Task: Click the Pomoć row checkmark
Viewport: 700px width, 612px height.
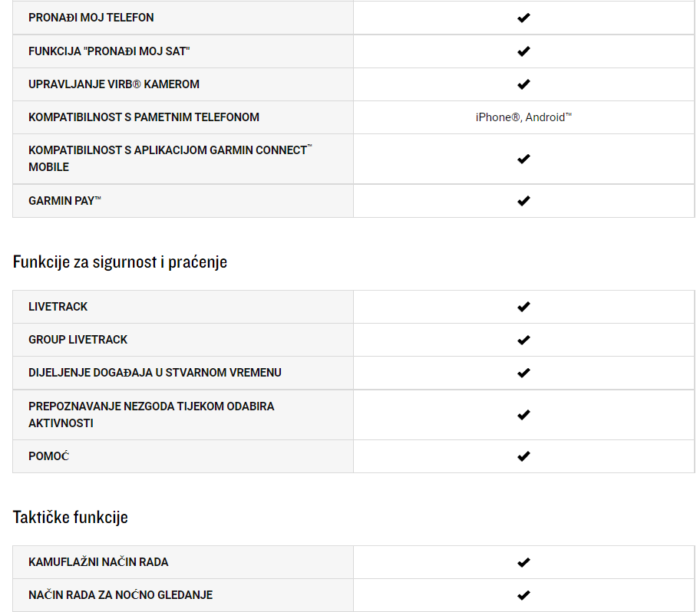Action: [523, 456]
